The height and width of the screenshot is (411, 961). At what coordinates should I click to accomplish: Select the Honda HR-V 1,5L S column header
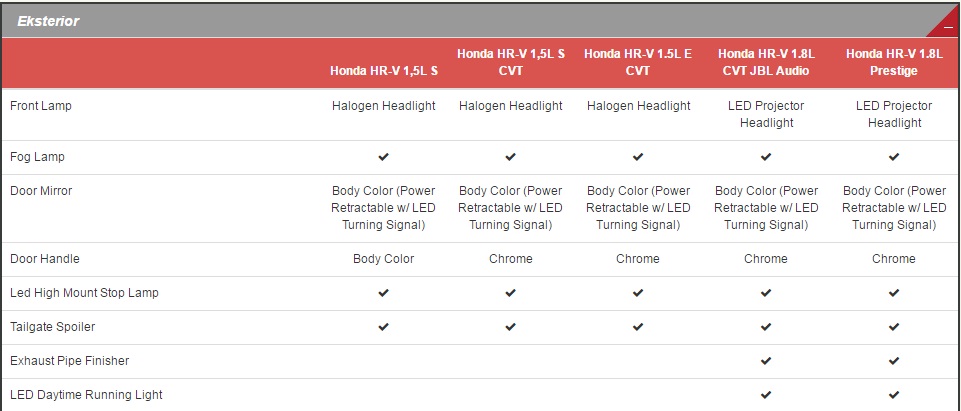coord(384,71)
